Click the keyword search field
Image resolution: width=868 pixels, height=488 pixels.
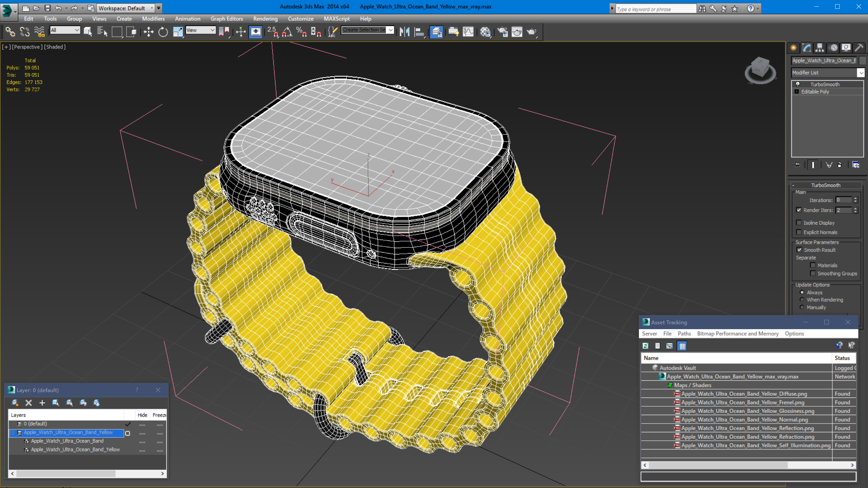point(656,9)
